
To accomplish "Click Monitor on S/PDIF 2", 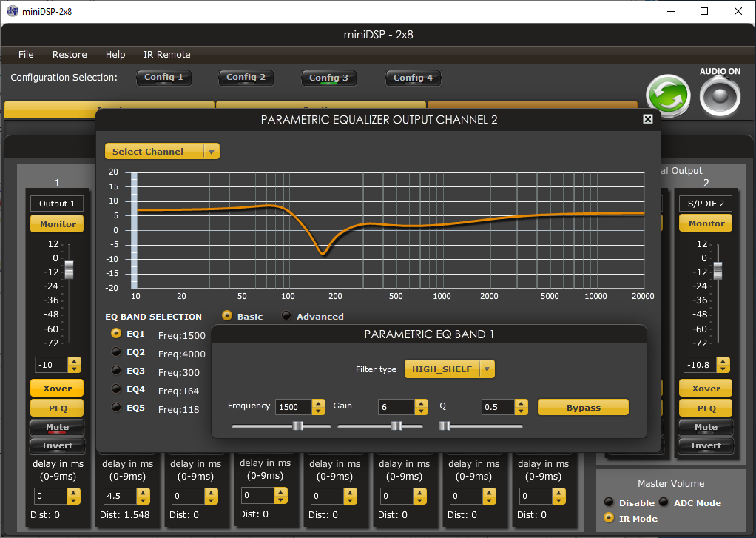I will point(706,223).
